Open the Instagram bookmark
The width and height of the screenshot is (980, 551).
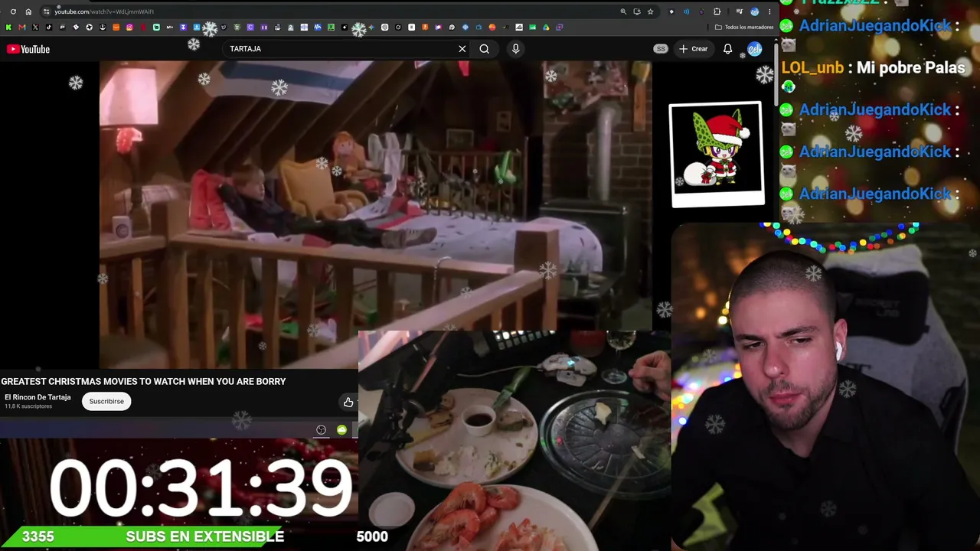[x=129, y=28]
